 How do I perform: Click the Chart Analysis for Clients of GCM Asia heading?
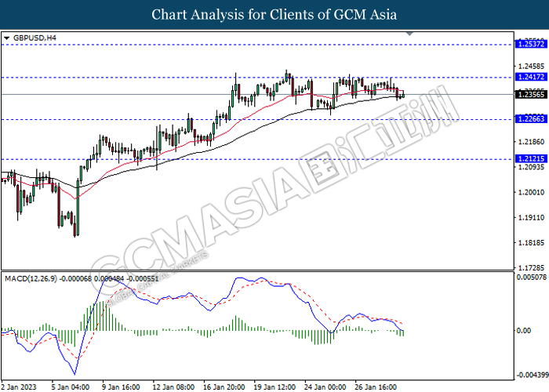pyautogui.click(x=274, y=15)
